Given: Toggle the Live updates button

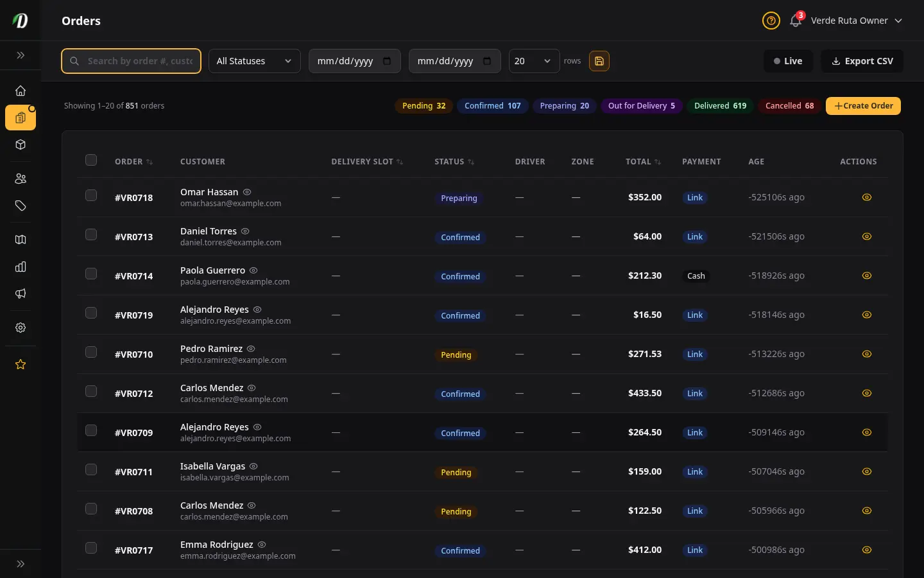Looking at the screenshot, I should (x=788, y=61).
